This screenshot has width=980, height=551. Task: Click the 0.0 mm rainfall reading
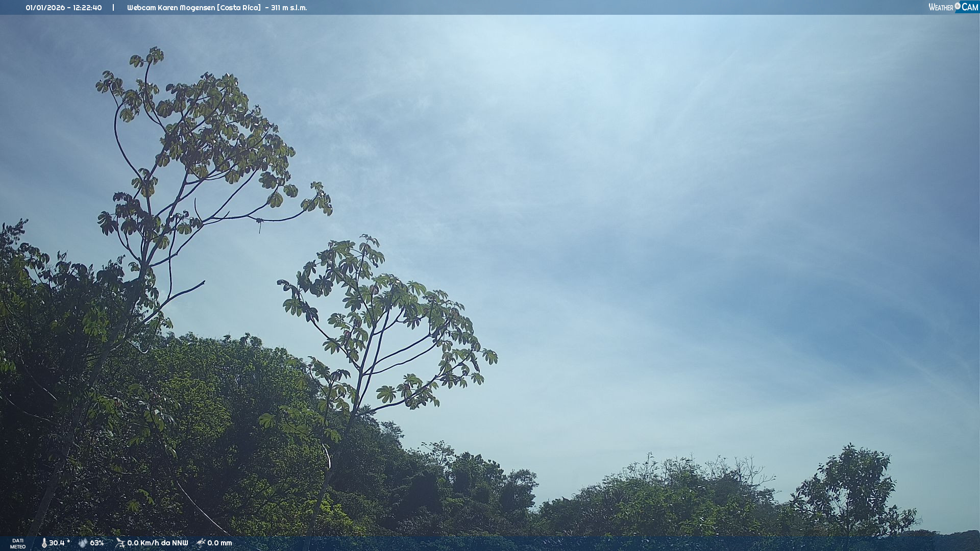(x=219, y=543)
